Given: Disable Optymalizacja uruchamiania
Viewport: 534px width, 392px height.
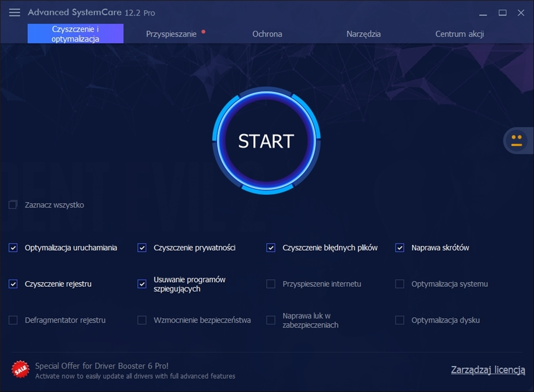Looking at the screenshot, I should click(13, 248).
